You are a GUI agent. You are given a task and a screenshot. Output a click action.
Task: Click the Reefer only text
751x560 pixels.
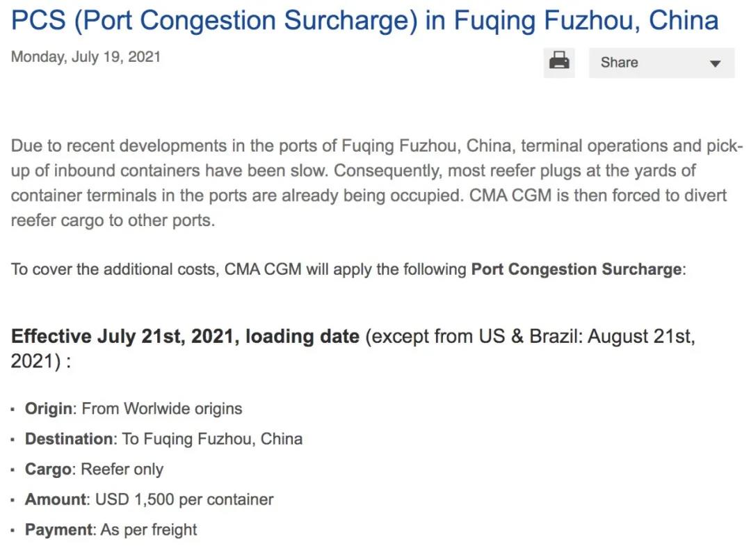pos(122,469)
